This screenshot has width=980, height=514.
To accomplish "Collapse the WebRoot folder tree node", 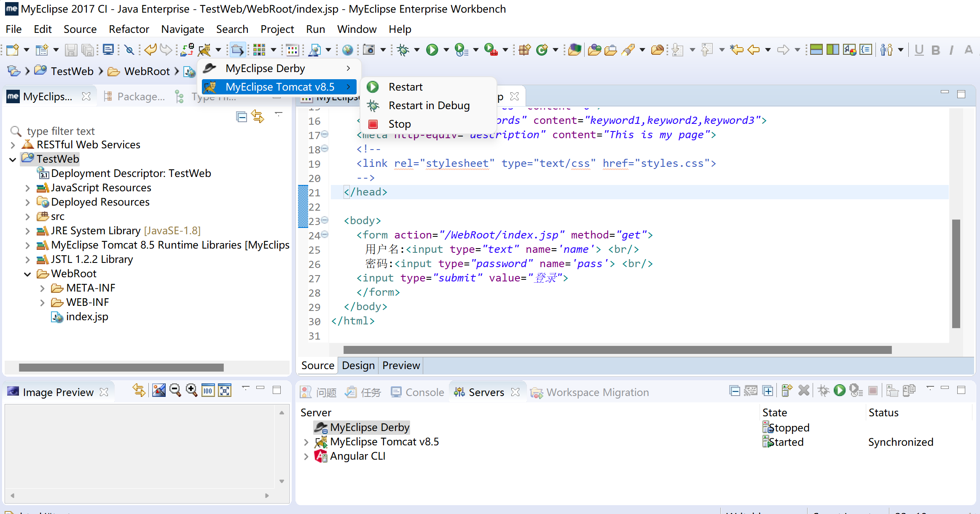I will coord(27,274).
